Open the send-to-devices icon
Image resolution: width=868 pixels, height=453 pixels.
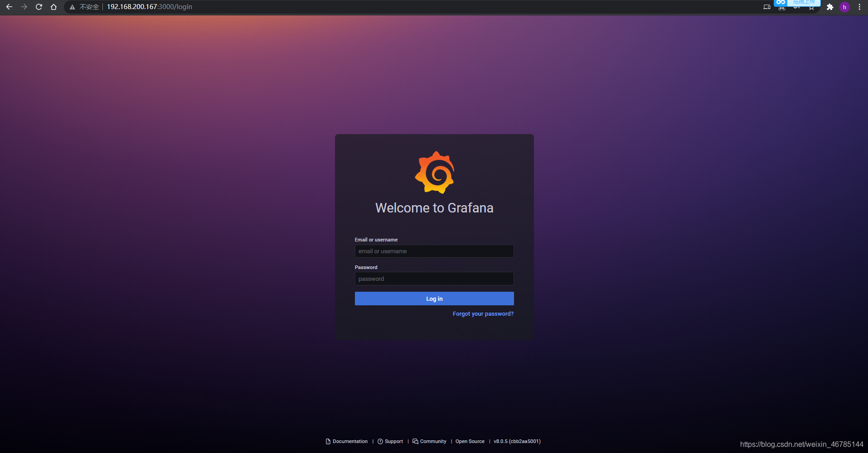tap(767, 7)
